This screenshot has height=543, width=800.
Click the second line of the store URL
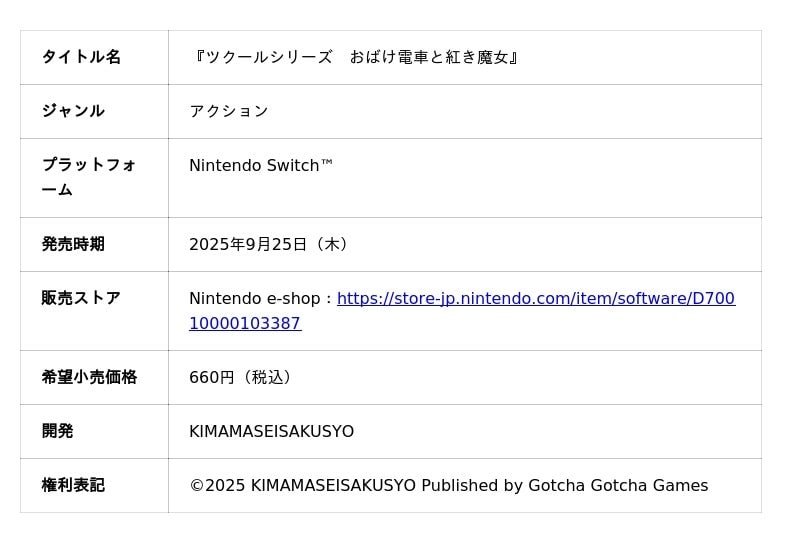tap(245, 323)
